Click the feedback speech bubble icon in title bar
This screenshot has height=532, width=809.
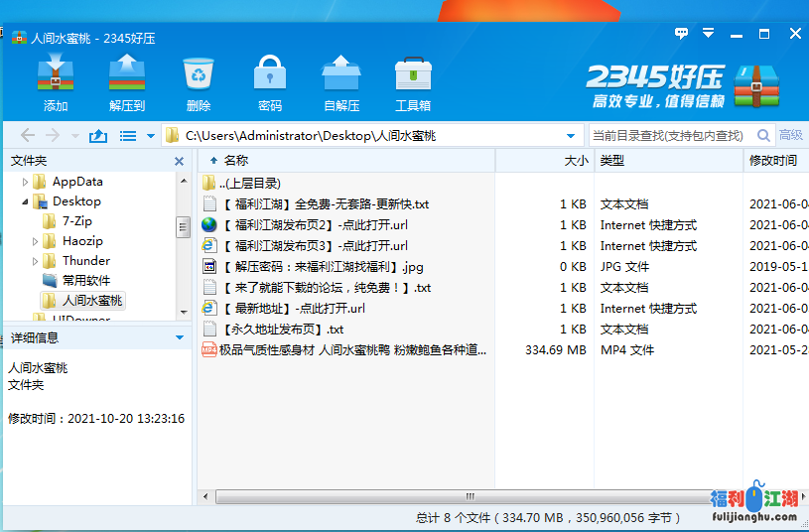coord(681,33)
